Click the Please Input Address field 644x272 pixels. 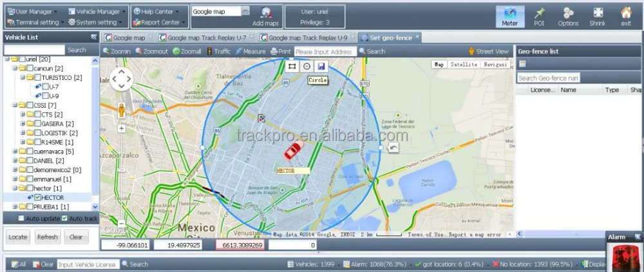tap(325, 52)
